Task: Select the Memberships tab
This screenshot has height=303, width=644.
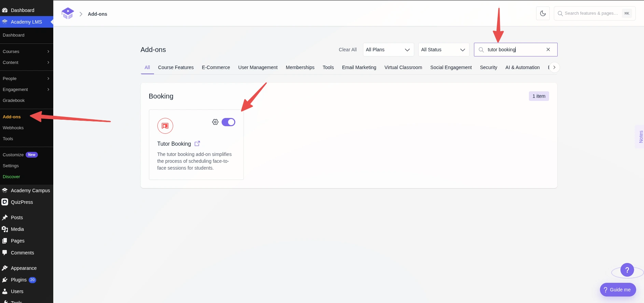Action: [300, 67]
